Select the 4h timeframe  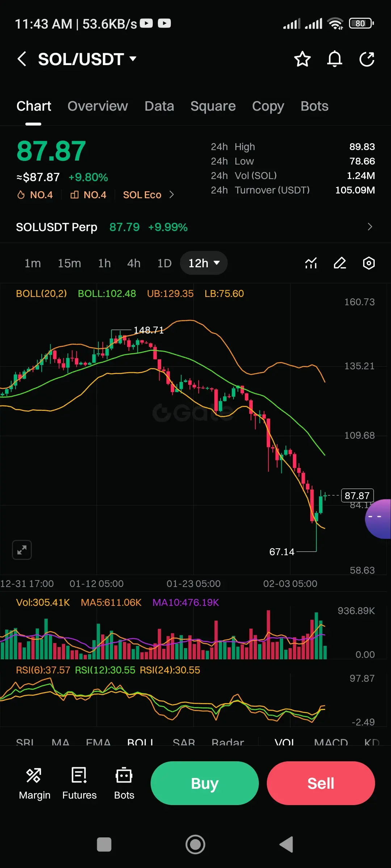[134, 263]
